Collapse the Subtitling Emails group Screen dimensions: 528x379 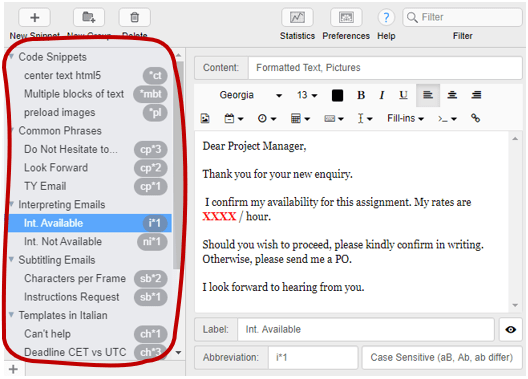pos(12,259)
